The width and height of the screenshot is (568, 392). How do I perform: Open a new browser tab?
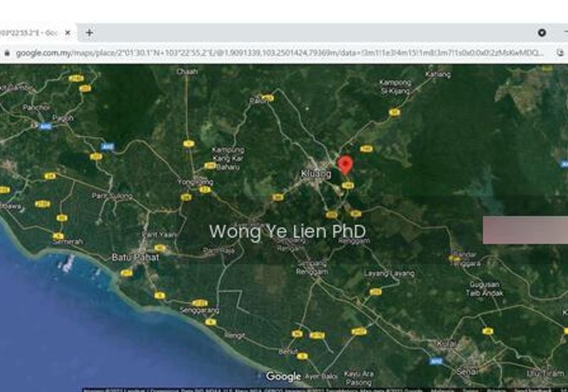pyautogui.click(x=89, y=33)
